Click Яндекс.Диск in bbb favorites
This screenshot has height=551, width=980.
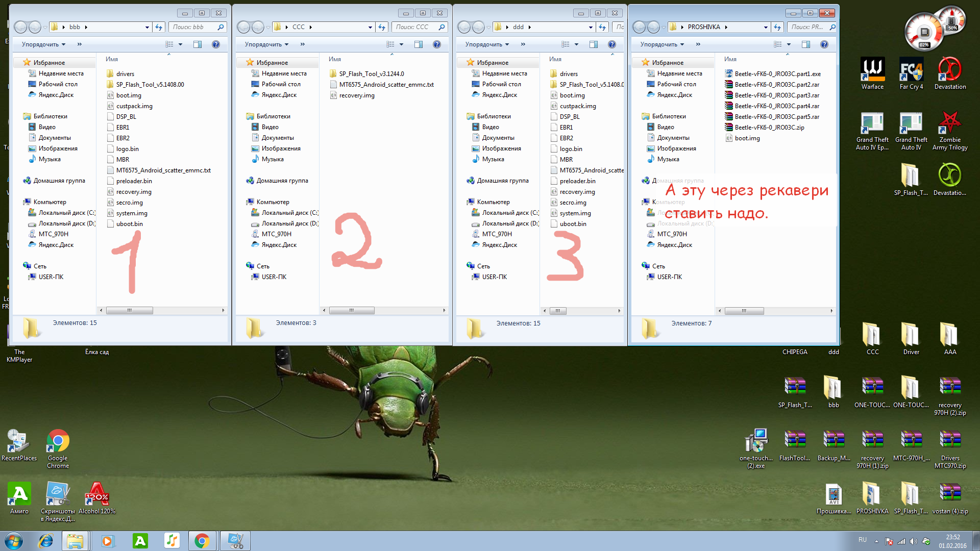click(x=56, y=95)
